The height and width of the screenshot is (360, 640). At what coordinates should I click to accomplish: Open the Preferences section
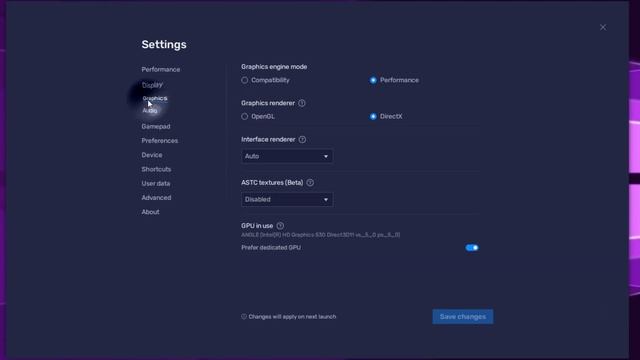point(160,141)
